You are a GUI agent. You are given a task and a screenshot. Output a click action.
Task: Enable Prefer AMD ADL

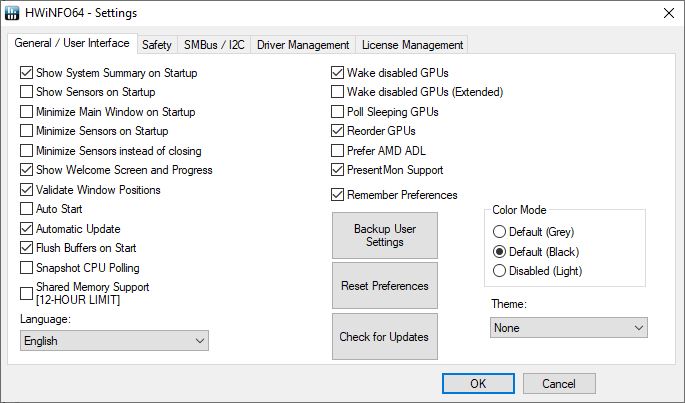point(337,150)
